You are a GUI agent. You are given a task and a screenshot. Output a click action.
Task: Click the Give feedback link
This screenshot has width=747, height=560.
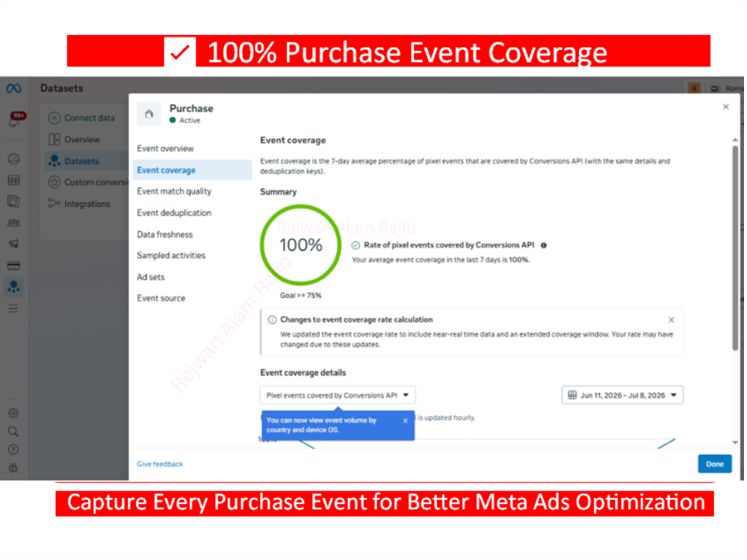coord(160,464)
